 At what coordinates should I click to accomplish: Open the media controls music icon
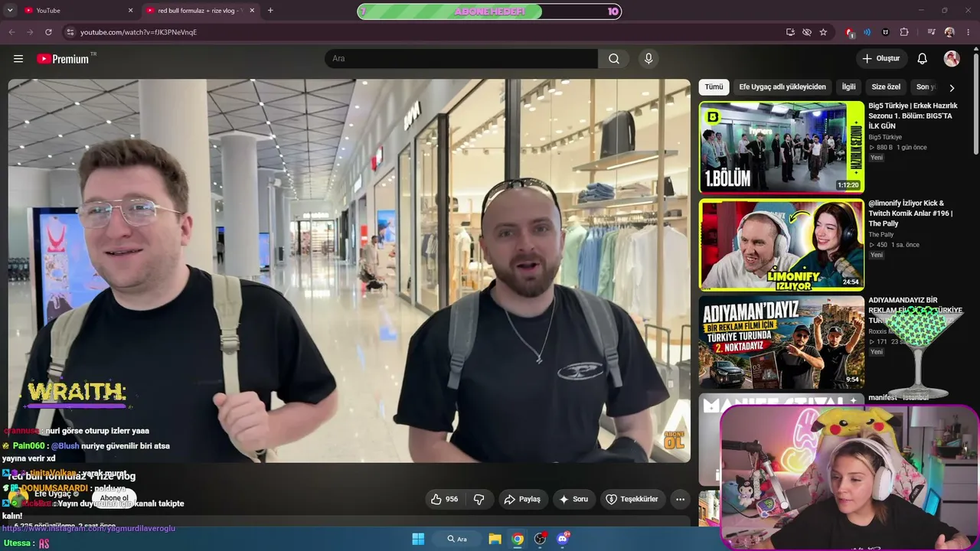[931, 32]
